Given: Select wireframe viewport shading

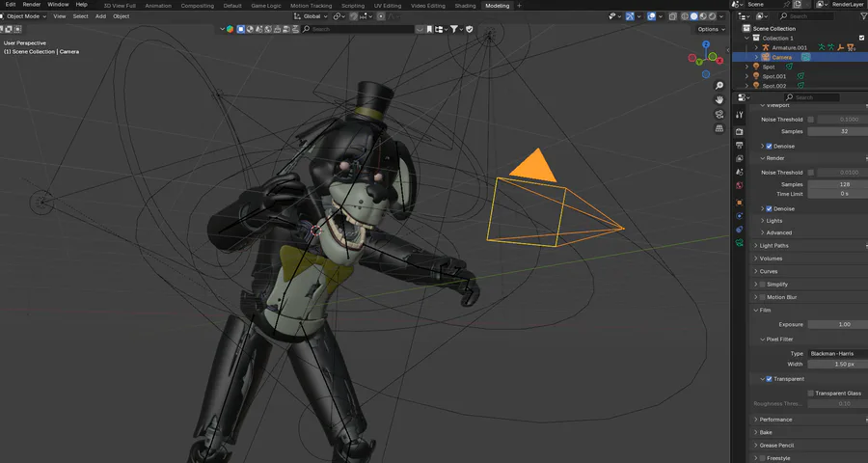Looking at the screenshot, I should click(x=685, y=16).
